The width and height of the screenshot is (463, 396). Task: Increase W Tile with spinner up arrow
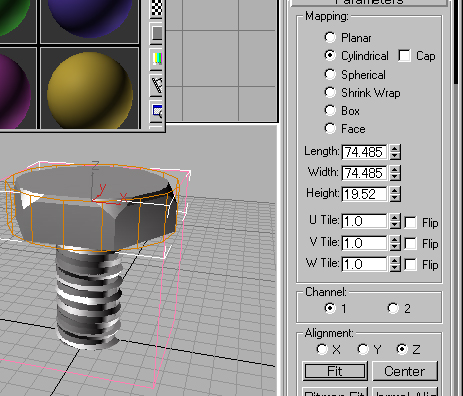[395, 260]
